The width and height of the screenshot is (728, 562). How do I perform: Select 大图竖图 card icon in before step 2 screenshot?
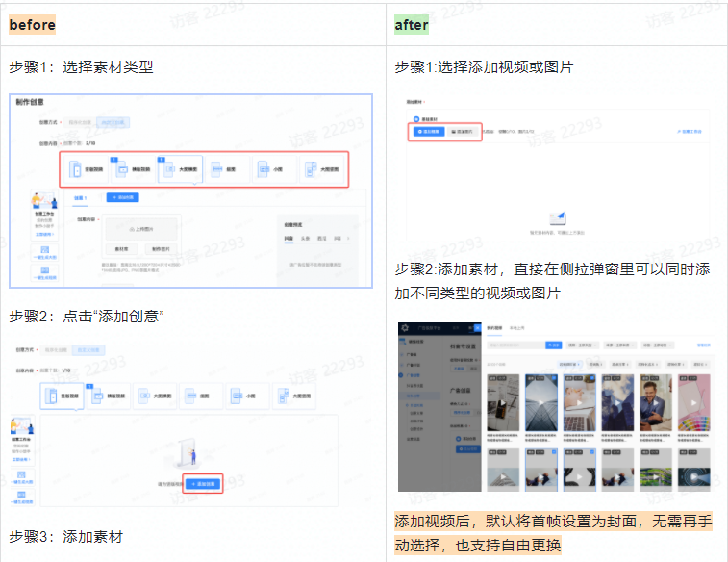coord(284,396)
